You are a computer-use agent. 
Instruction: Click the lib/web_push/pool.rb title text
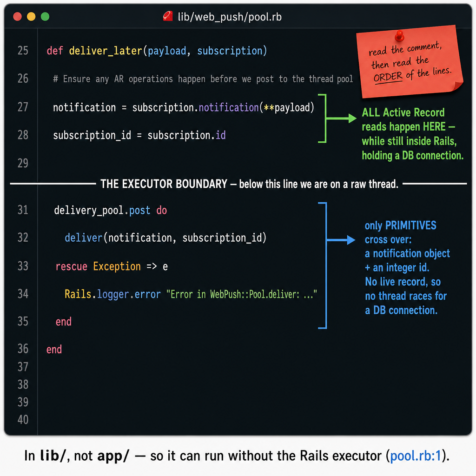point(230,17)
